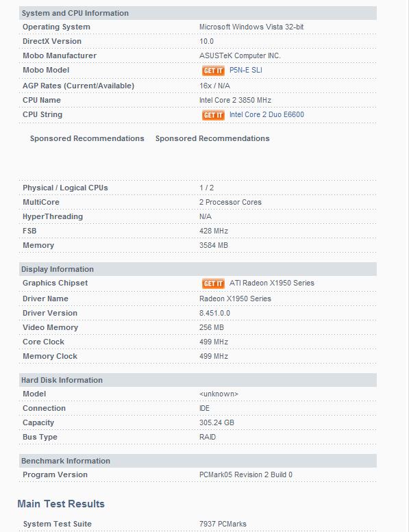Click the Main Test Results heading
Image resolution: width=409 pixels, height=532 pixels.
61,504
